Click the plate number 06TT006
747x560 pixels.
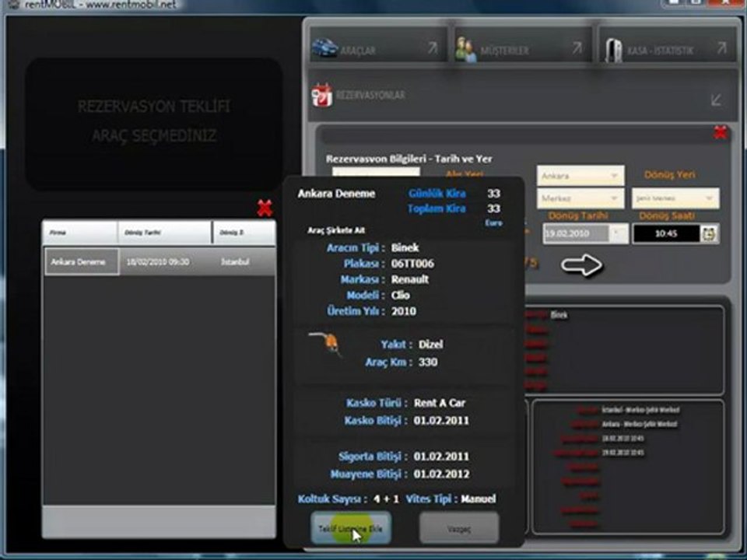coord(412,264)
